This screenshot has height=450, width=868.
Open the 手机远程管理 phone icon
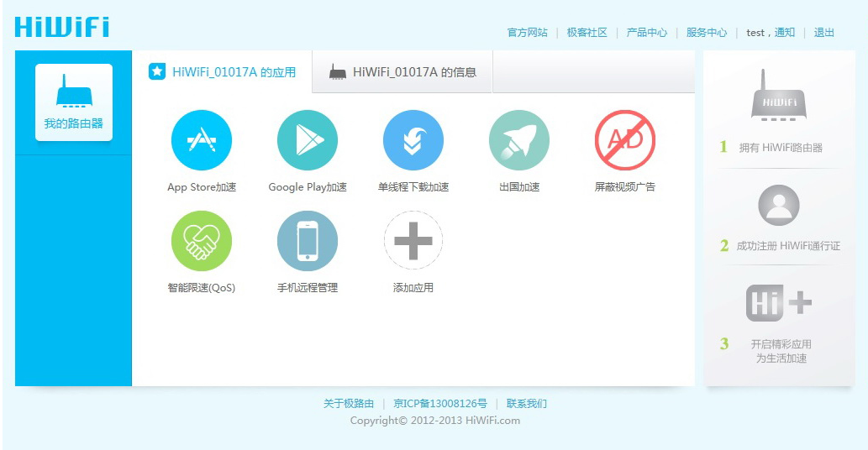coord(308,240)
